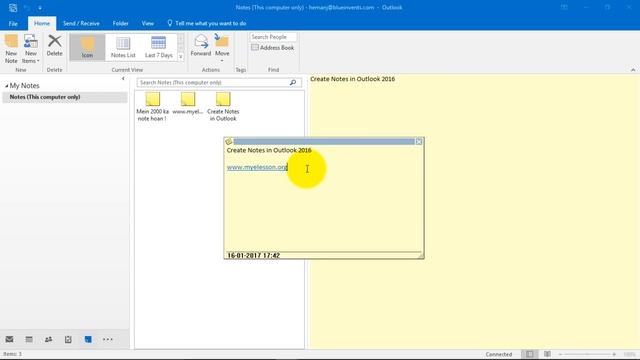Open the note menu icon in note window
Viewport: 640px width, 360px height.
point(229,142)
